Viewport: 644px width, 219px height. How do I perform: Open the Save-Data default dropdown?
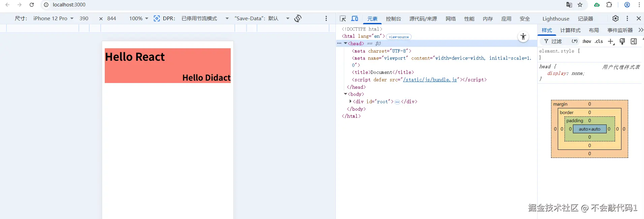click(262, 19)
